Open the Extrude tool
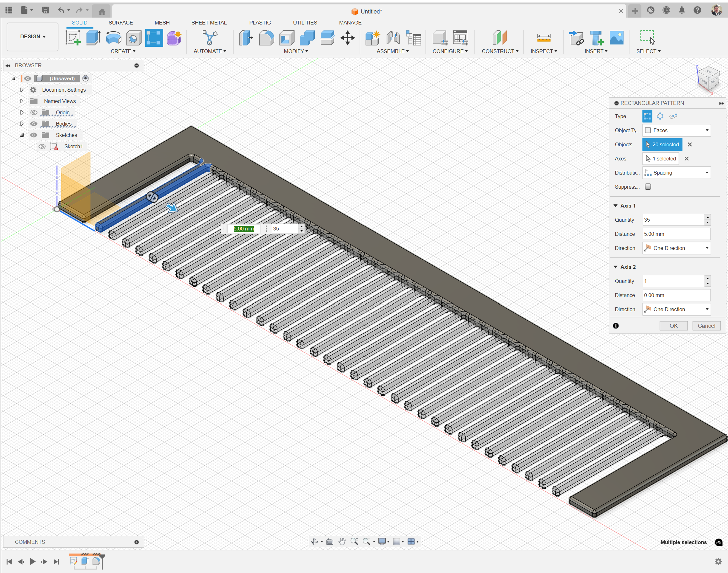This screenshot has height=573, width=728. tap(93, 38)
